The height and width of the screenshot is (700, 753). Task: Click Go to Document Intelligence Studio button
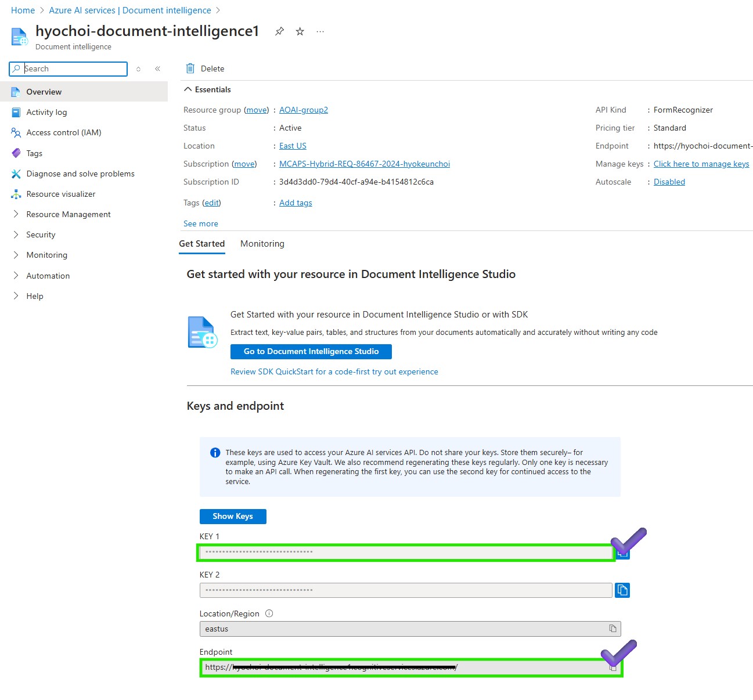click(x=311, y=352)
